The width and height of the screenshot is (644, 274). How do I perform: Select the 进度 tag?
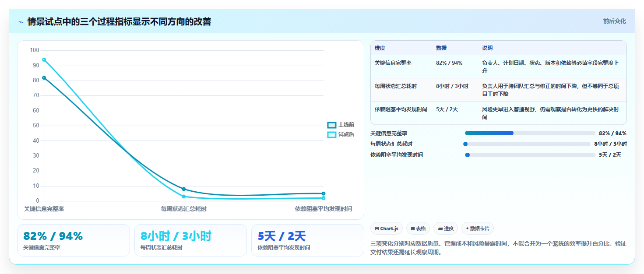pos(446,228)
